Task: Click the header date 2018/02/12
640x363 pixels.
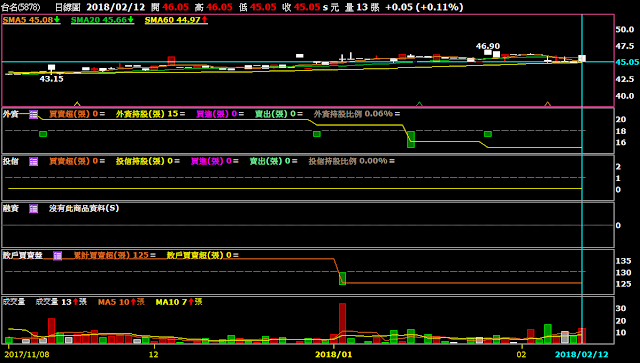Action: pos(116,7)
